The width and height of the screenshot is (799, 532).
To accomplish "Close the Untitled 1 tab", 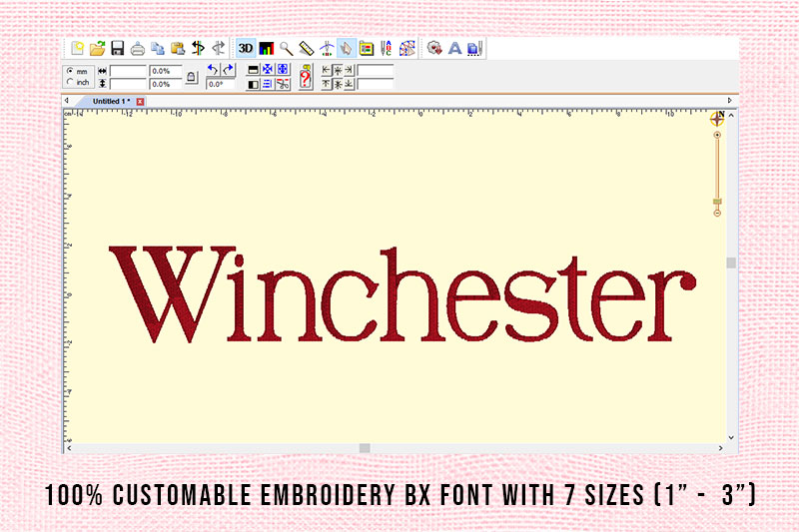I will (x=140, y=101).
